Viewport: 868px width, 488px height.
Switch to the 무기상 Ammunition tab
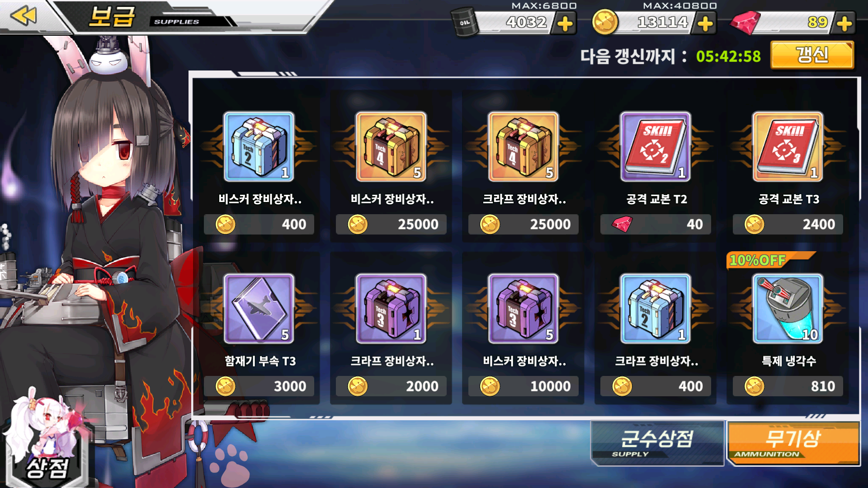click(x=793, y=443)
